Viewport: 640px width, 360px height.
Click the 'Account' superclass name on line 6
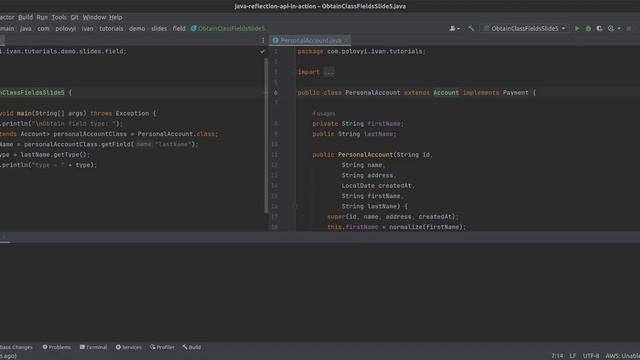point(446,93)
